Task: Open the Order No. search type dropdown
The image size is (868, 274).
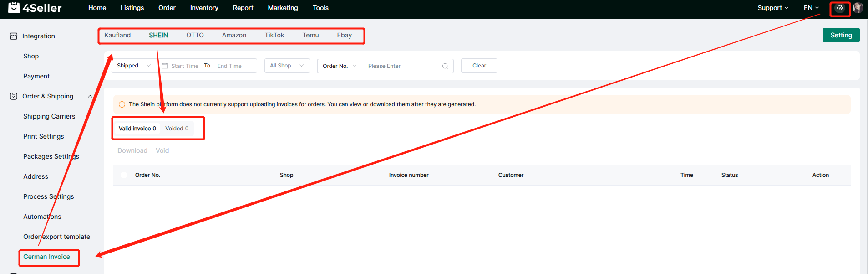Action: click(x=340, y=66)
